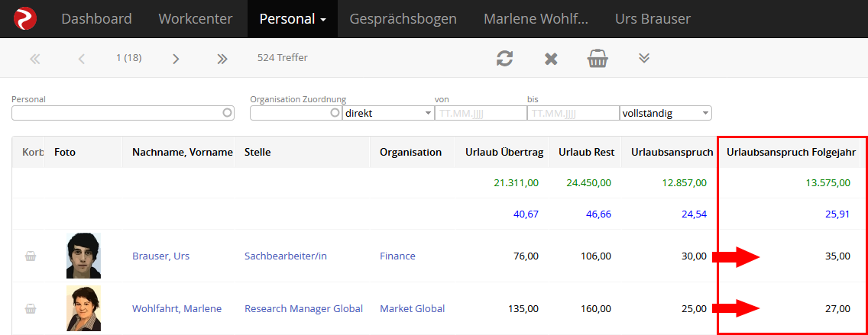The height and width of the screenshot is (335, 868).
Task: Click Marlene Wohlfahrt's Folgejahr value 27,00
Action: pyautogui.click(x=837, y=309)
